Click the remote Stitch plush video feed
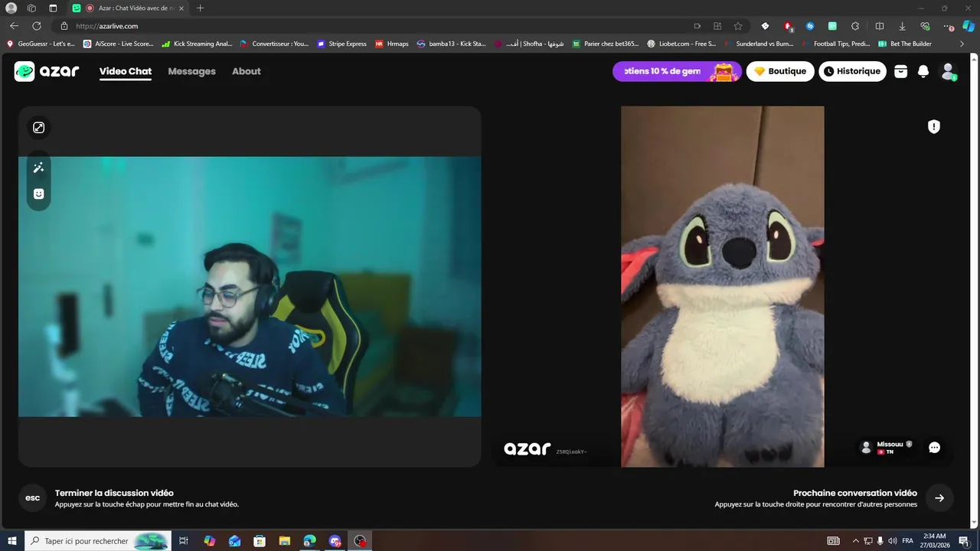 723,286
